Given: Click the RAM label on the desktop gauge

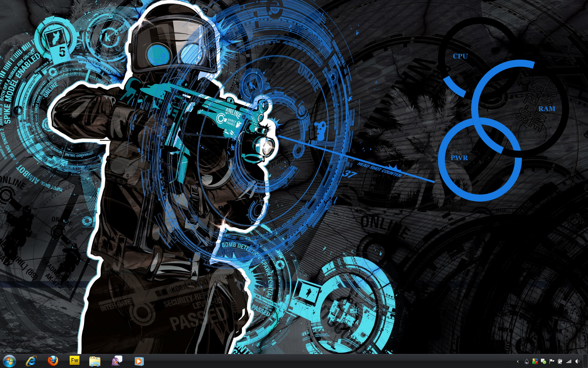Looking at the screenshot, I should coord(547,109).
